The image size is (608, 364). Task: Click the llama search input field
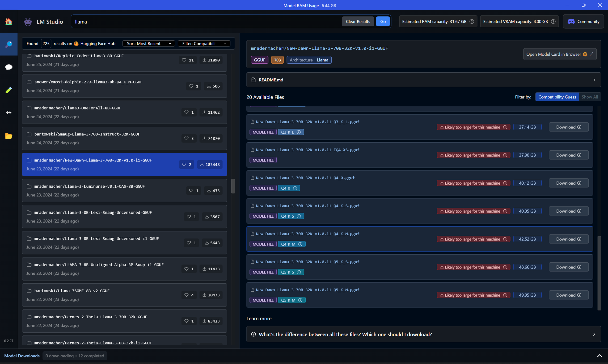pyautogui.click(x=206, y=22)
